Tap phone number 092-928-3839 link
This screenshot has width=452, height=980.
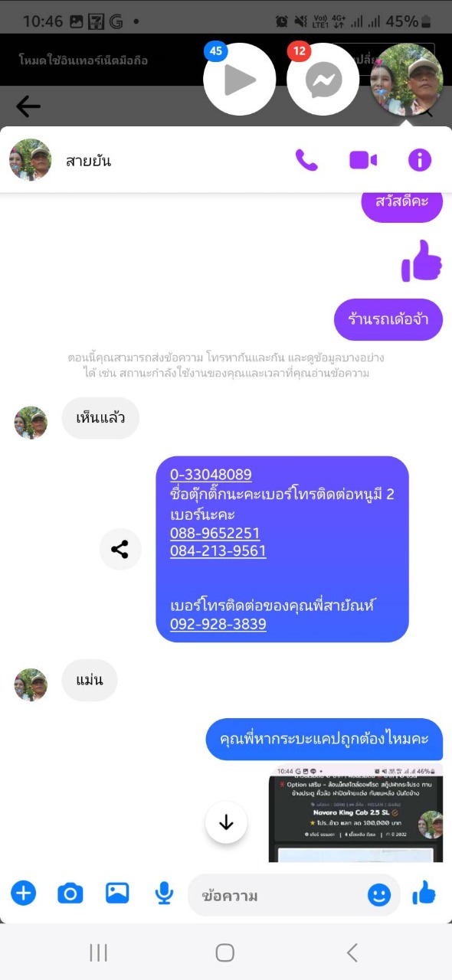tap(218, 624)
